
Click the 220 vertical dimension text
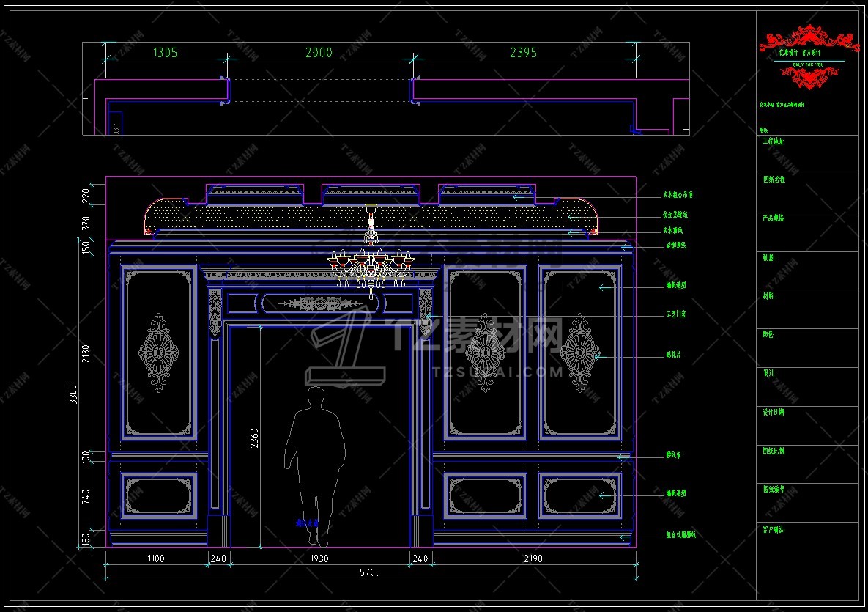(x=86, y=196)
